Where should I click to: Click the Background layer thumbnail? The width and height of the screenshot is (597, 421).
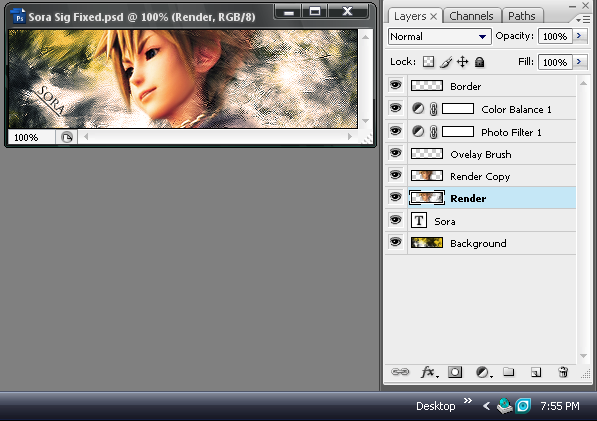pyautogui.click(x=427, y=242)
